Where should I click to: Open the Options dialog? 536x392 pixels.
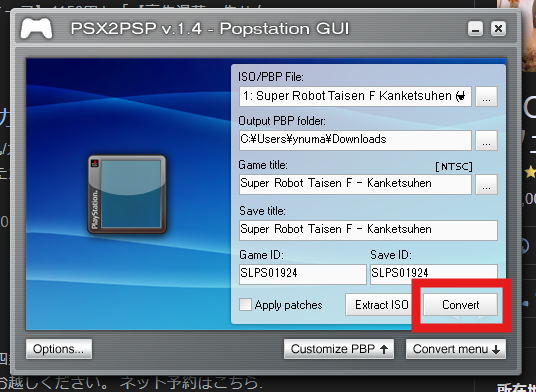[59, 349]
